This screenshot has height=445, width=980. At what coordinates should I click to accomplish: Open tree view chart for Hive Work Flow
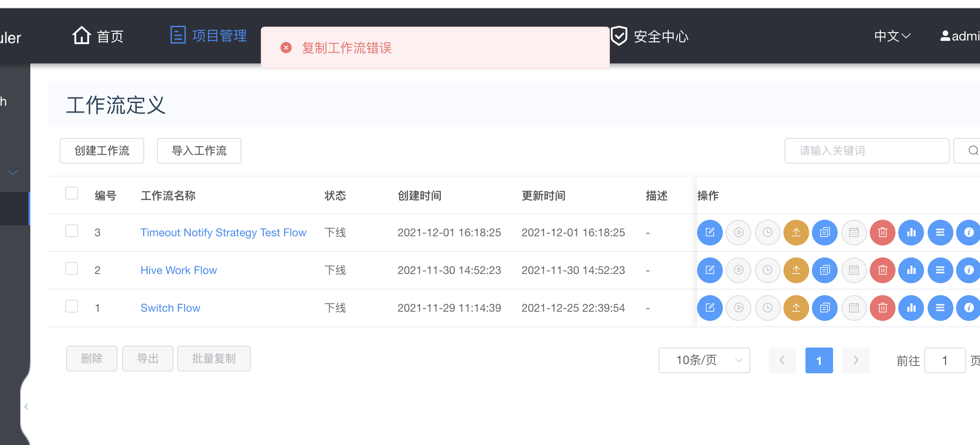912,270
